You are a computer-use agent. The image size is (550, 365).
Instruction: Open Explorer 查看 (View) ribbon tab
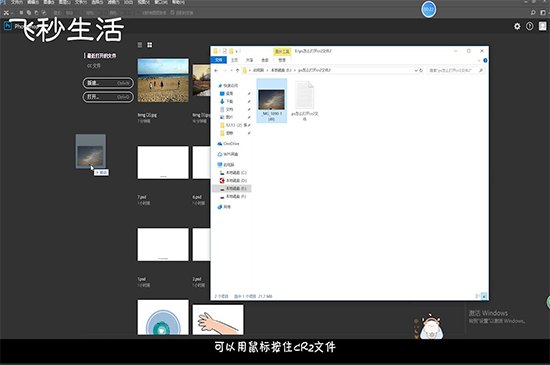(x=265, y=60)
